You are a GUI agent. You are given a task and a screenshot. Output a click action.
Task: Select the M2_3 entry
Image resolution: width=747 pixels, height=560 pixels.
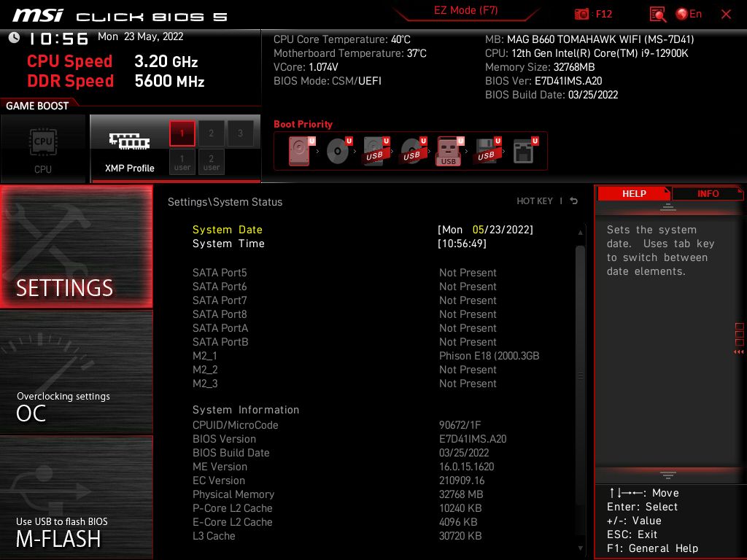click(345, 384)
